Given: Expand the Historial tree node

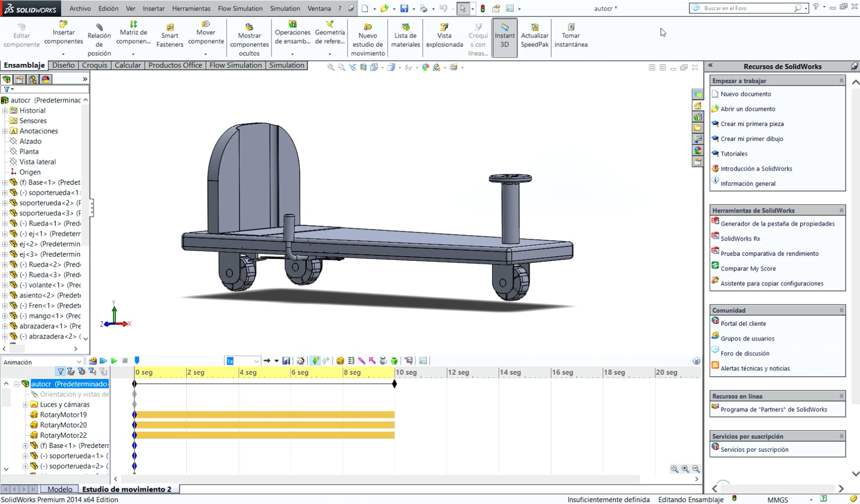Looking at the screenshot, I should pos(5,111).
